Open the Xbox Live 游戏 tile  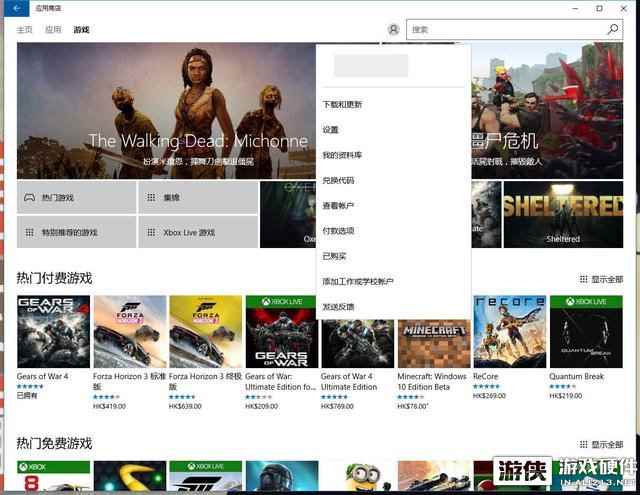[198, 232]
